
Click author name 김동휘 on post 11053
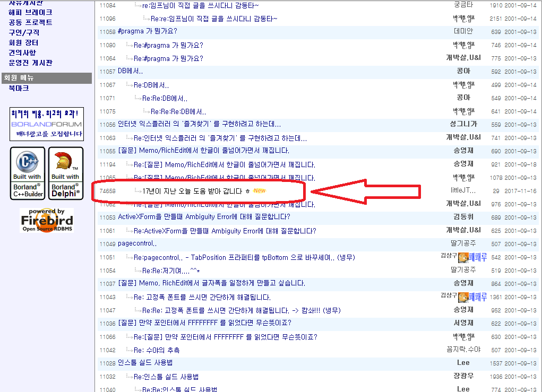463,217
